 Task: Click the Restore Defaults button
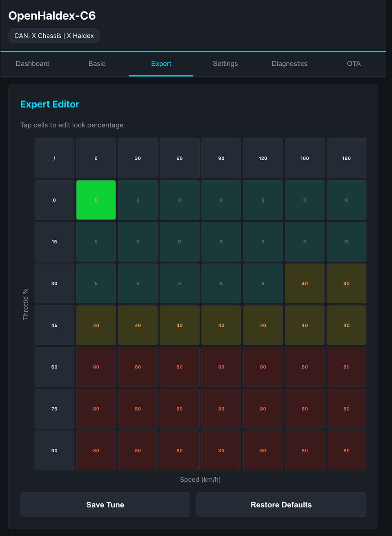(281, 505)
